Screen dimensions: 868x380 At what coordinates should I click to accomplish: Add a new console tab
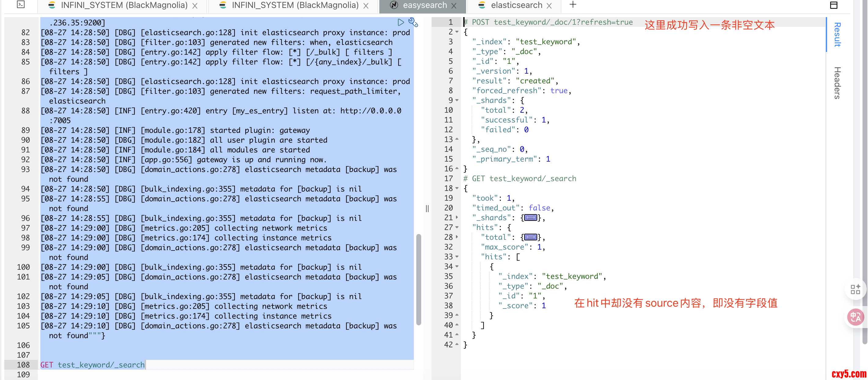click(x=572, y=5)
